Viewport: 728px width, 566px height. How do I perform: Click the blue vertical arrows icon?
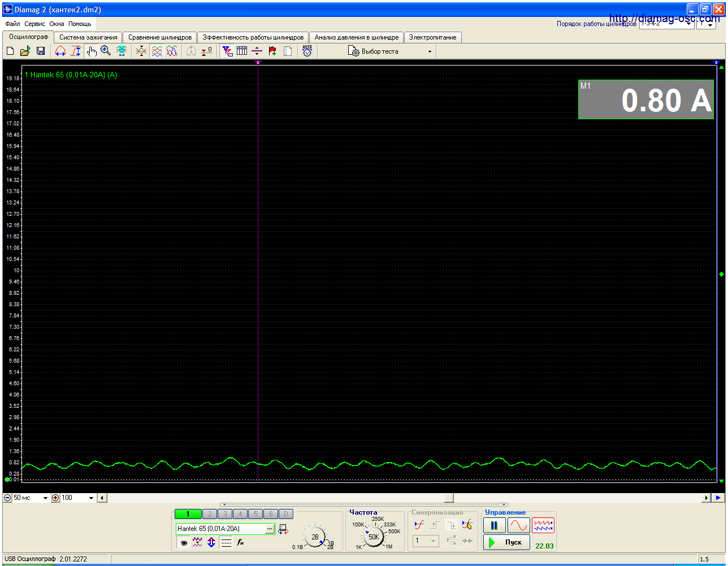coord(211,542)
